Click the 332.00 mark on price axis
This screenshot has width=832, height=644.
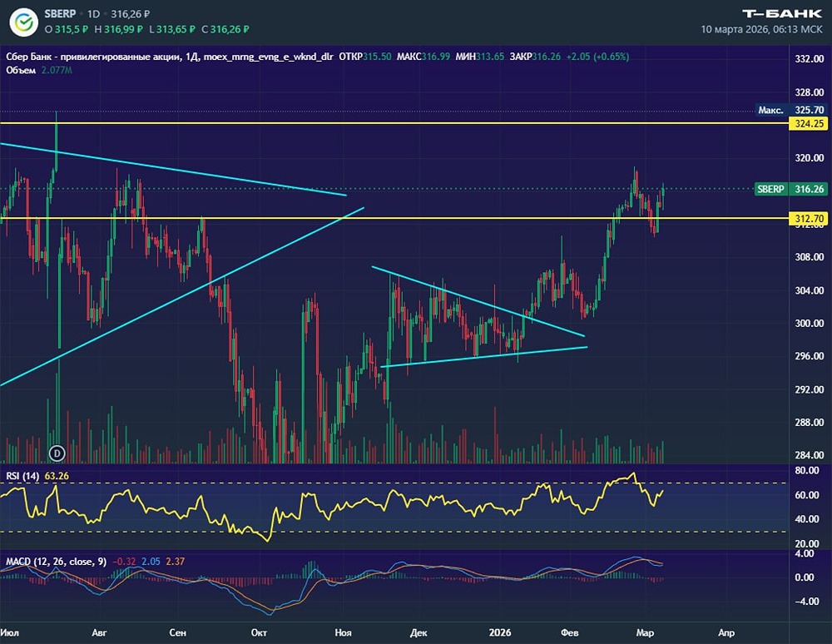coord(810,59)
